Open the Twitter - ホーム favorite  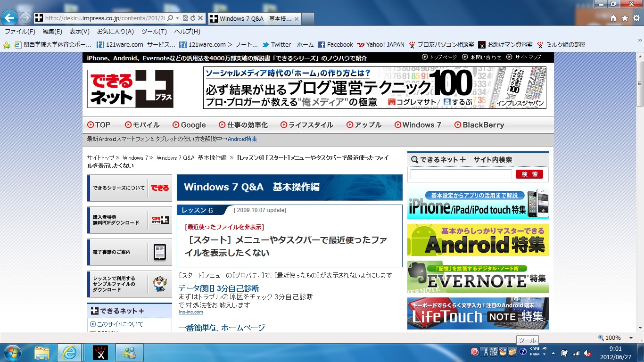click(x=288, y=45)
